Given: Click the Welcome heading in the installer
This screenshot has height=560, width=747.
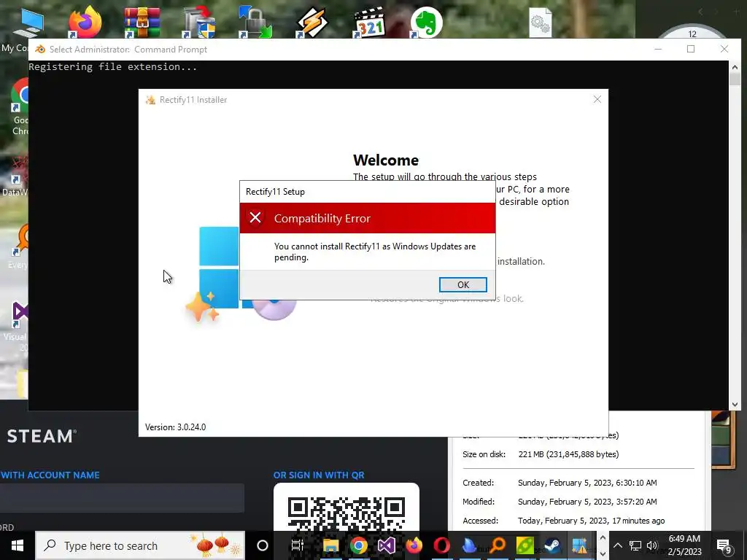Looking at the screenshot, I should click(386, 160).
